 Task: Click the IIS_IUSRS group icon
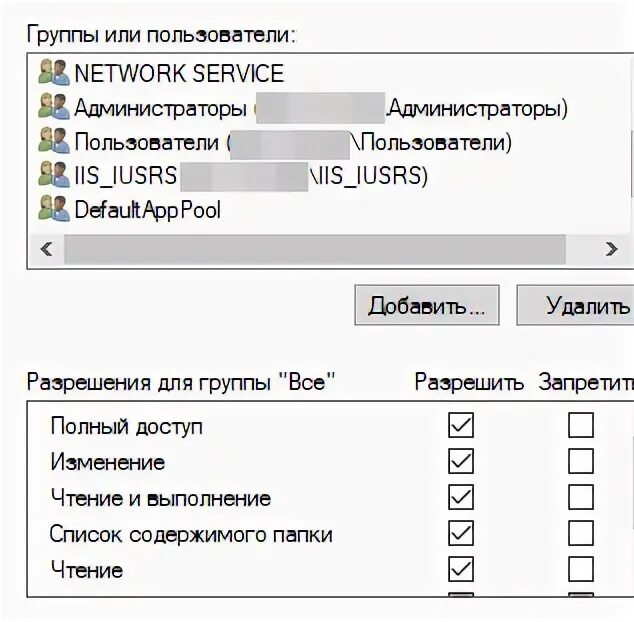click(54, 175)
